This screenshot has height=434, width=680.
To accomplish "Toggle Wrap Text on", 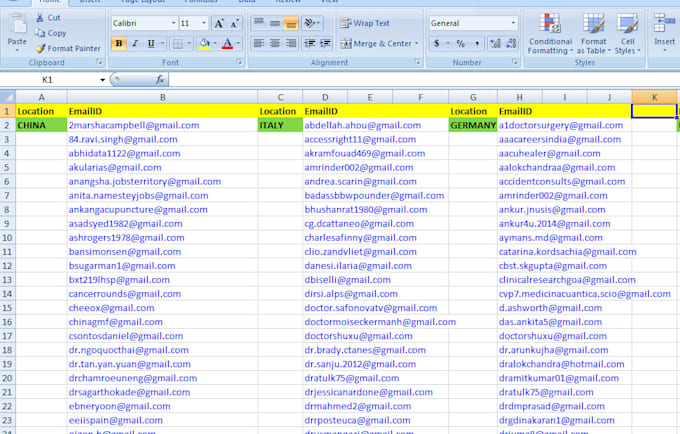I will pos(364,23).
